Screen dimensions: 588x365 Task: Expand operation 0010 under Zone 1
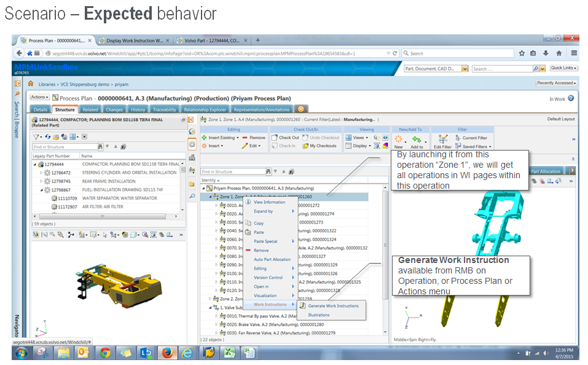216,205
